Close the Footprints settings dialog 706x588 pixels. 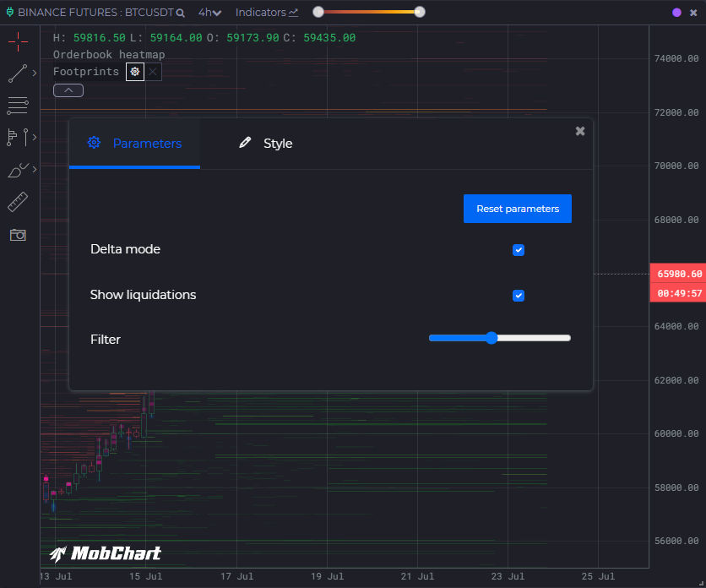tap(580, 131)
